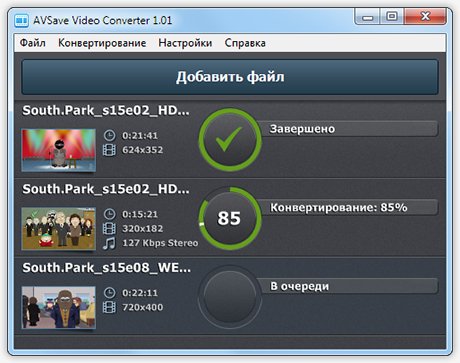
Task: Select the third video thumbnail of s15e08
Action: [59, 307]
